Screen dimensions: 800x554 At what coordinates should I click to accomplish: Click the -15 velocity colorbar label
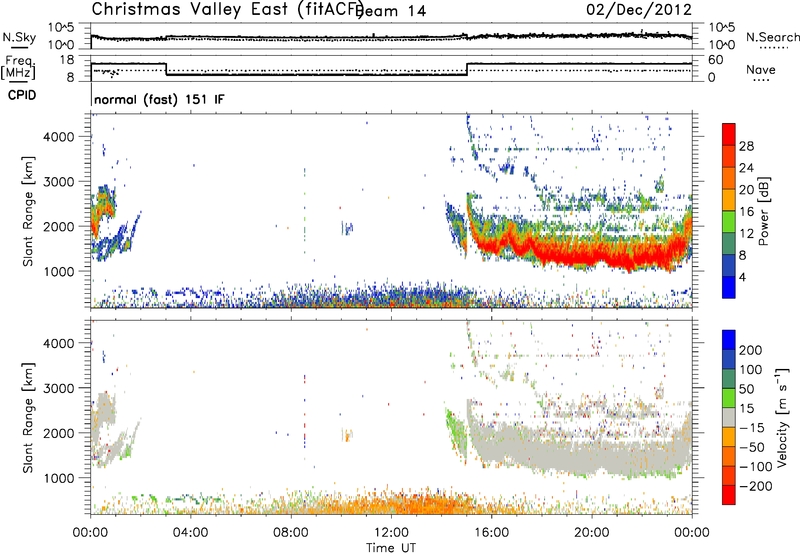point(752,428)
